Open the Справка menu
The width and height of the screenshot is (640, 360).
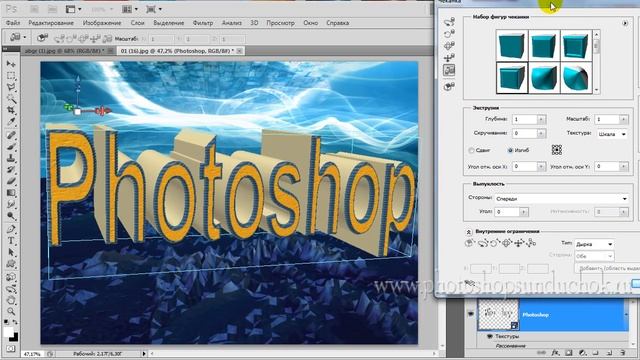coord(338,23)
